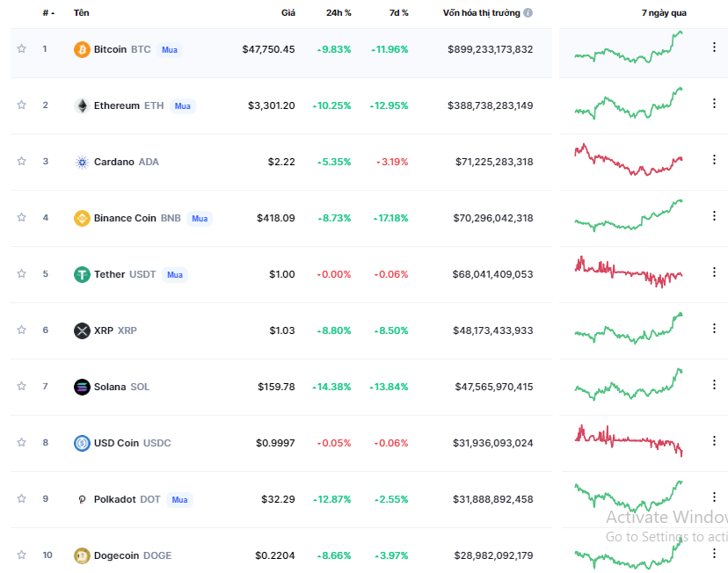Image resolution: width=728 pixels, height=573 pixels.
Task: Click Ethereum price $3,301.20
Action: (271, 105)
